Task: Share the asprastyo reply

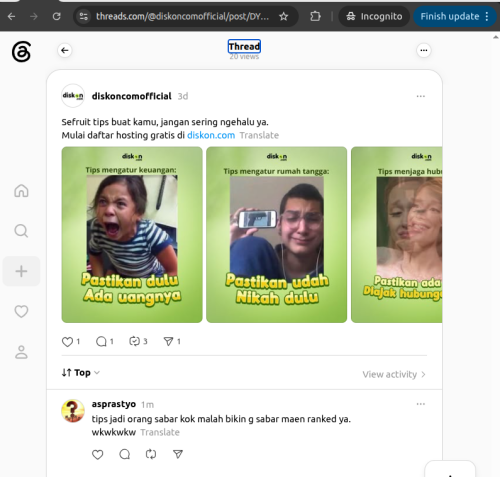Action: [178, 454]
